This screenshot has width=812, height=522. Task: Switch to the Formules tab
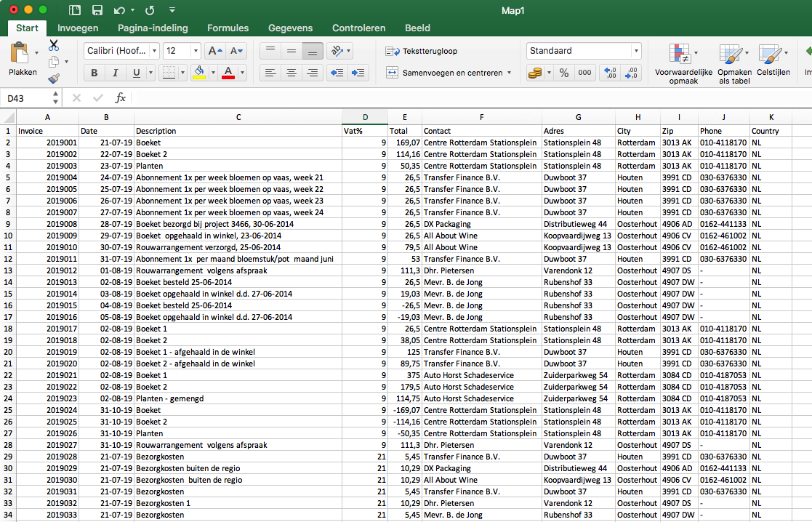(228, 28)
